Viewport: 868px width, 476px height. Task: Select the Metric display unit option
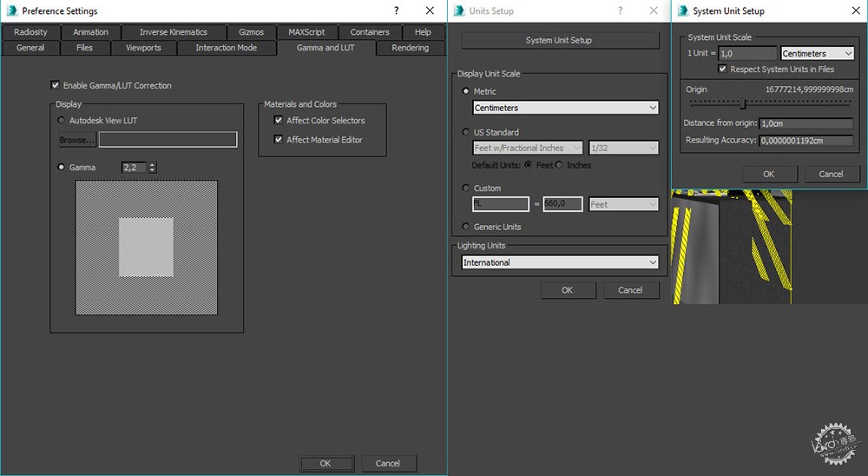coord(465,91)
